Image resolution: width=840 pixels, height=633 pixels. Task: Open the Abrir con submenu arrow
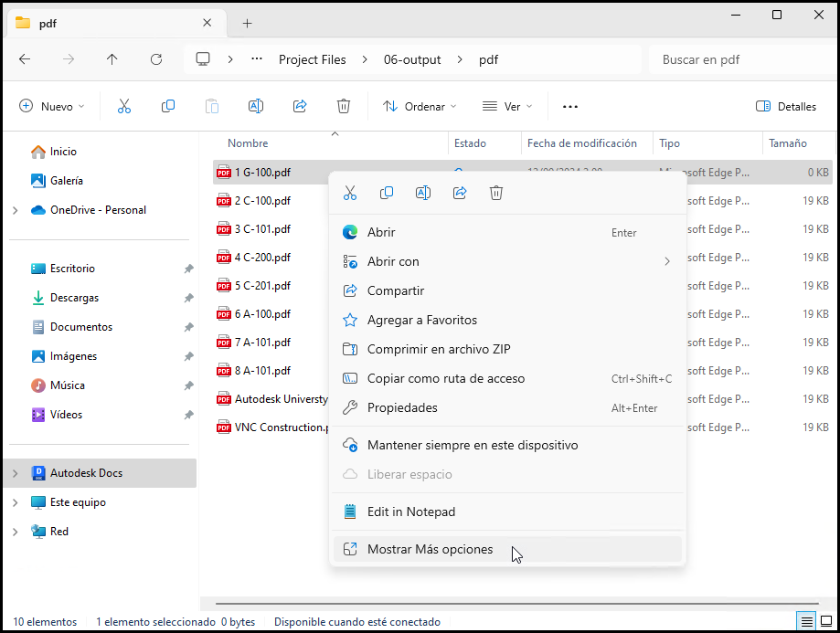(667, 261)
